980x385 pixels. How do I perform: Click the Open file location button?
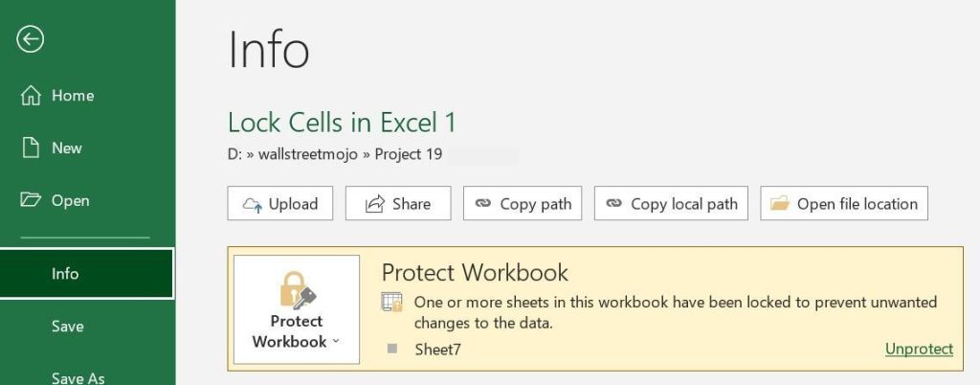point(844,203)
